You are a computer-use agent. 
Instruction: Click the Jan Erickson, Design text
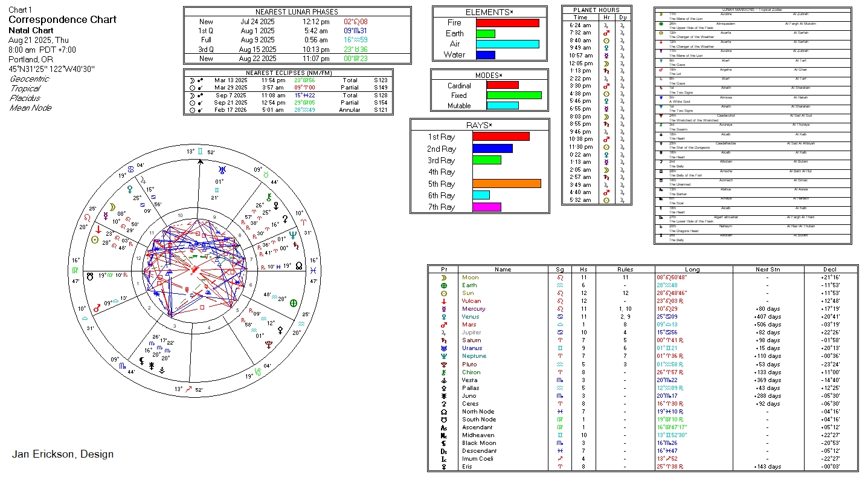coord(63,454)
